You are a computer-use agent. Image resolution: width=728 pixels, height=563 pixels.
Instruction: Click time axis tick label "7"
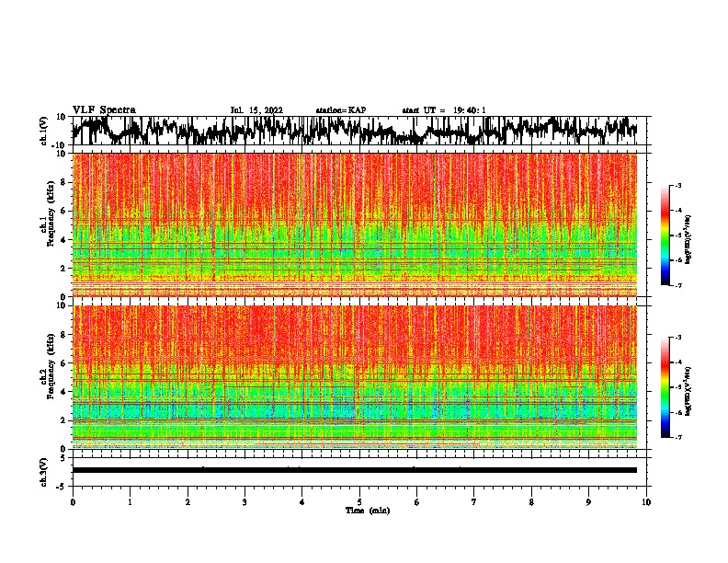pos(474,502)
